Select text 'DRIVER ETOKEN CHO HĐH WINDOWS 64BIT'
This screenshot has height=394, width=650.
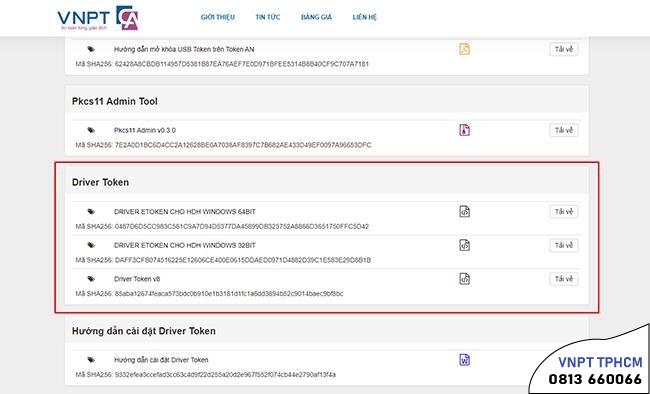point(184,212)
